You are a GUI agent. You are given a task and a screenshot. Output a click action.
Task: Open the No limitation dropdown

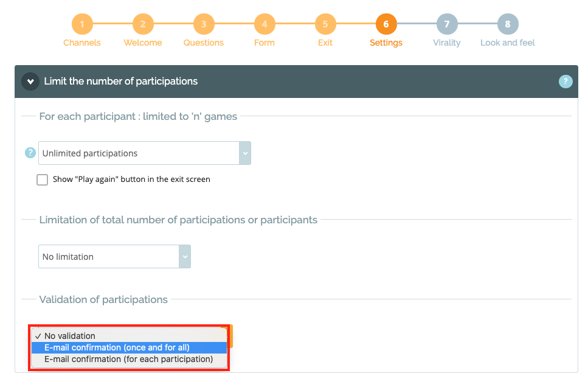tap(114, 257)
